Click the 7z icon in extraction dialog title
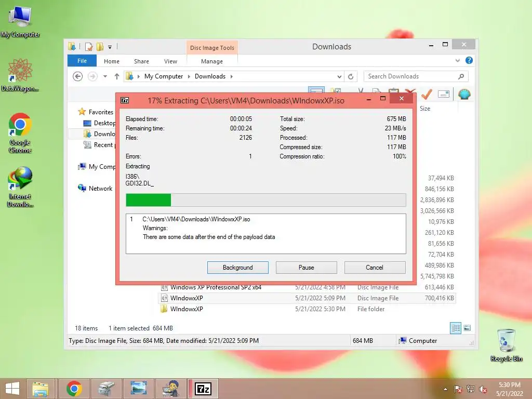The height and width of the screenshot is (399, 532). pos(125,100)
